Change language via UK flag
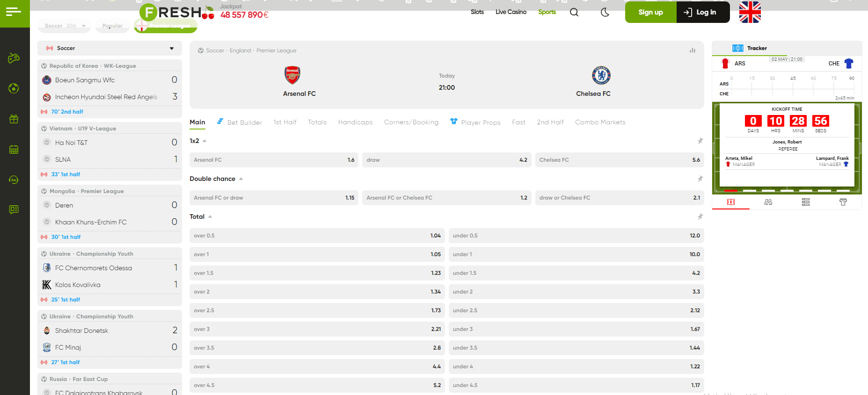The height and width of the screenshot is (395, 868). (x=750, y=12)
